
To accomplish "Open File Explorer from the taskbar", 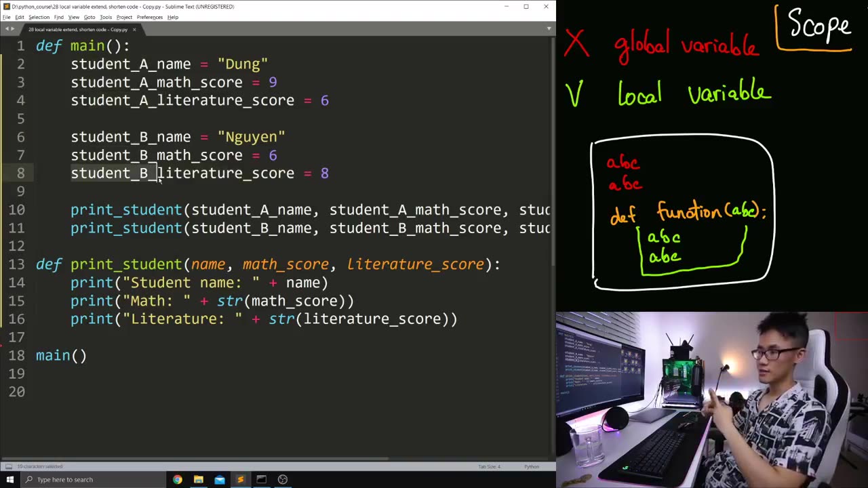I will (x=198, y=479).
